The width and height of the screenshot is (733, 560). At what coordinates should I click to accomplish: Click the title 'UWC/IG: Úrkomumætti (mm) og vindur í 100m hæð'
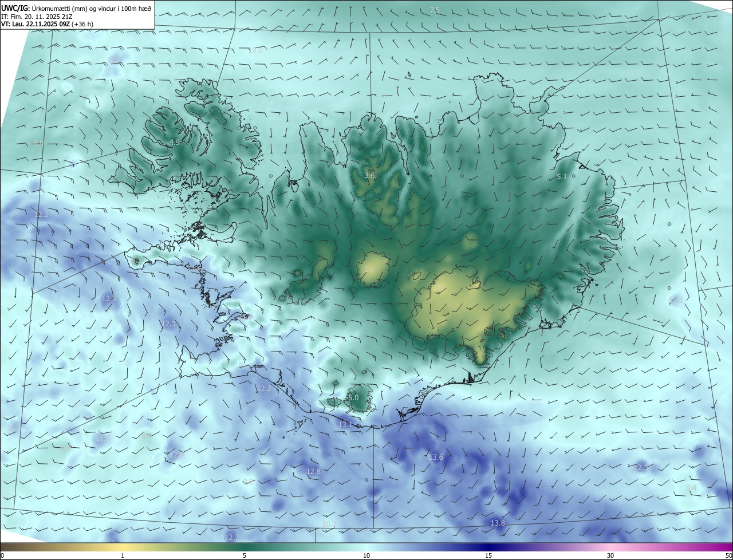click(76, 8)
